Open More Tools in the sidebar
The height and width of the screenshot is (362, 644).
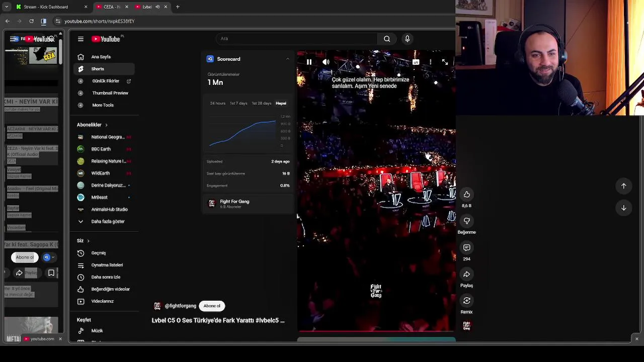coord(104,105)
